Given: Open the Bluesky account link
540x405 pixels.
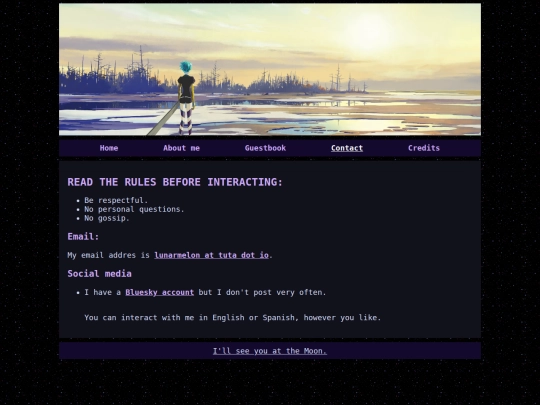Looking at the screenshot, I should (x=159, y=292).
